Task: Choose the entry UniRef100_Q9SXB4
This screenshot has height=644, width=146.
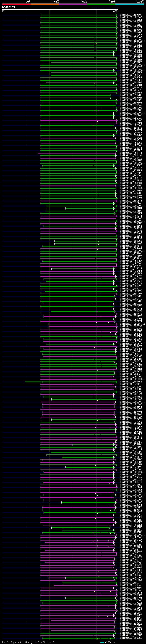Action: [131, 53]
